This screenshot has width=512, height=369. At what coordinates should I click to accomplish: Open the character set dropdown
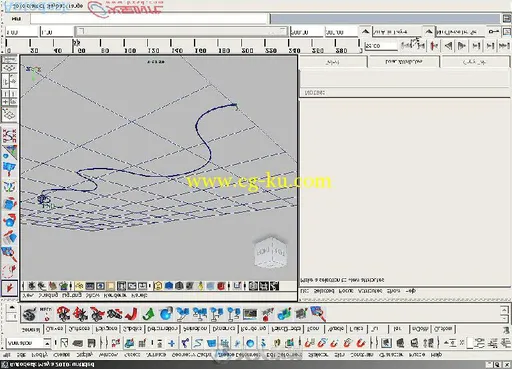[460, 32]
